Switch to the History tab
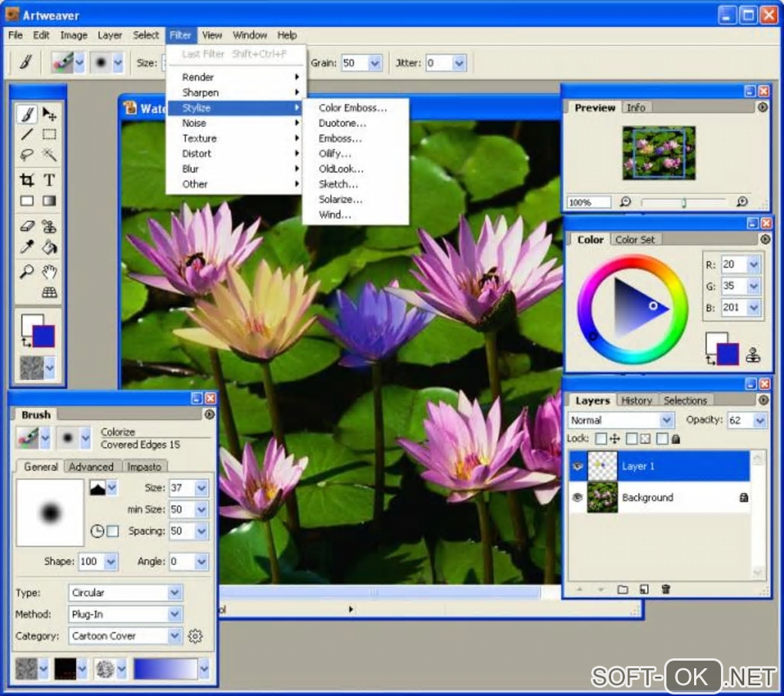Viewport: 784px width, 696px height. tap(636, 400)
